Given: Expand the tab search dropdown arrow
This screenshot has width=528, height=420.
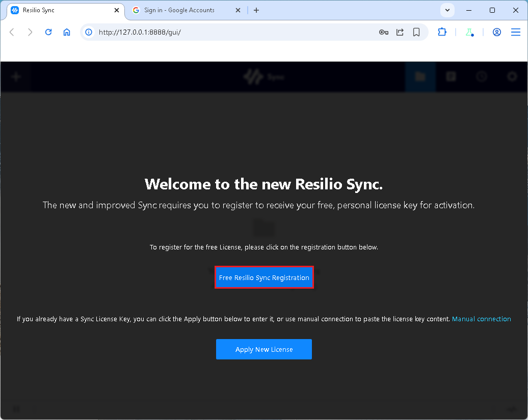Looking at the screenshot, I should tap(447, 10).
